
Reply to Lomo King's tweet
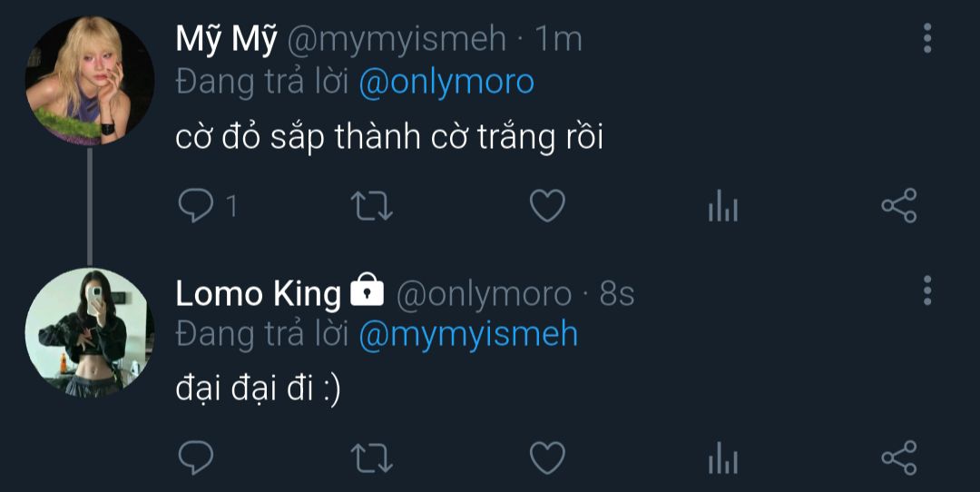point(194,458)
